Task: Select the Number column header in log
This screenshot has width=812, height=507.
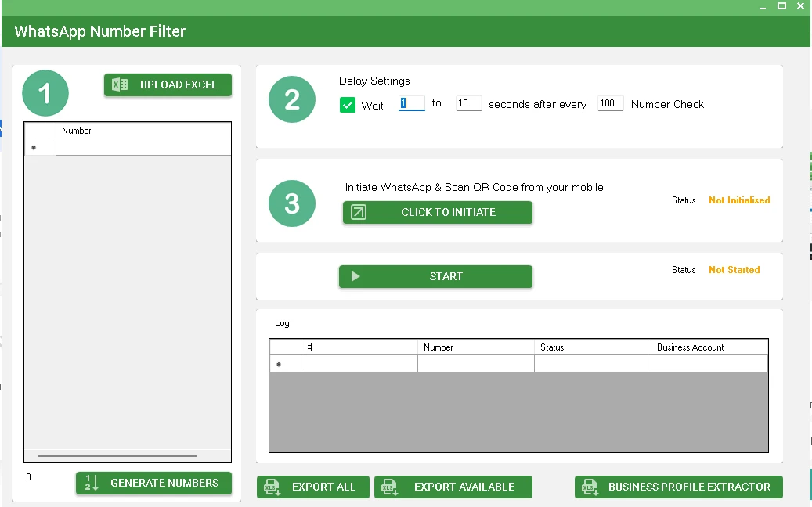Action: (x=475, y=347)
